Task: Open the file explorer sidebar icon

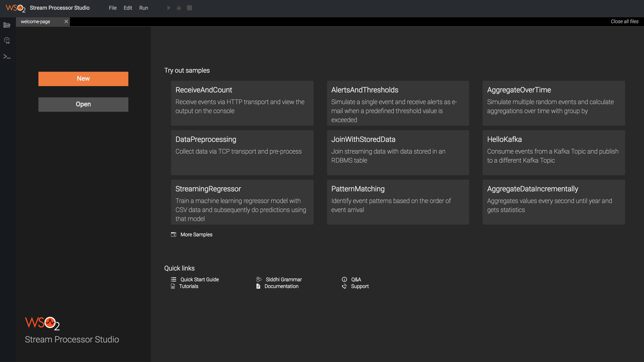Action: tap(7, 25)
